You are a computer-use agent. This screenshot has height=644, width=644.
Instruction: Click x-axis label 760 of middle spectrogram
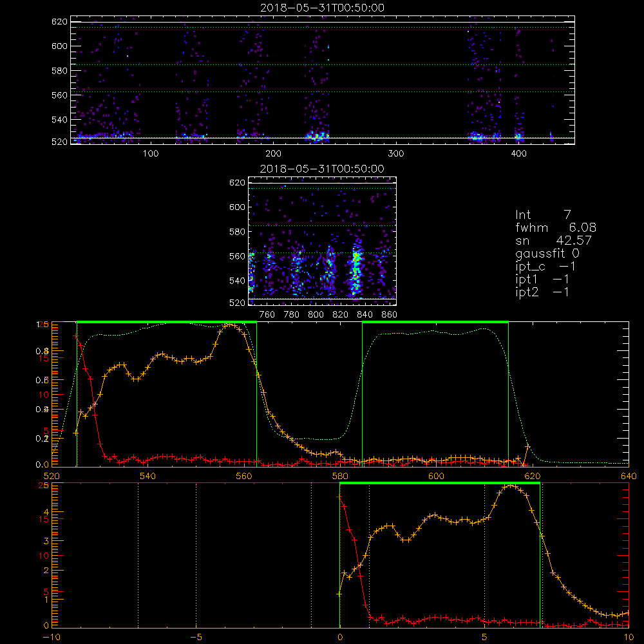(267, 315)
